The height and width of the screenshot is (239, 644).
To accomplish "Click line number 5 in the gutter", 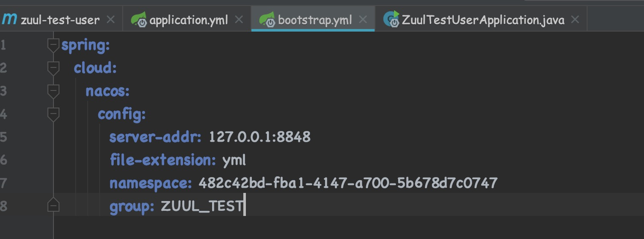I will (3, 137).
